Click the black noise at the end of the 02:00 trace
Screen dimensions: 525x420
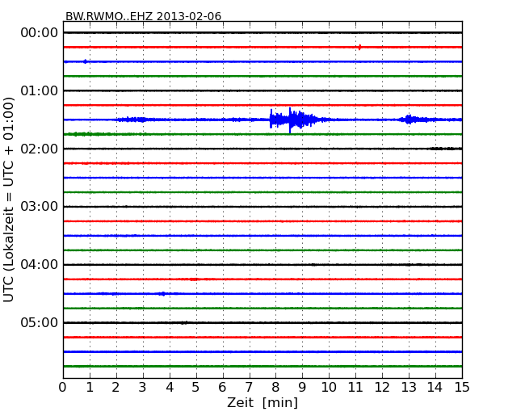tap(445, 149)
